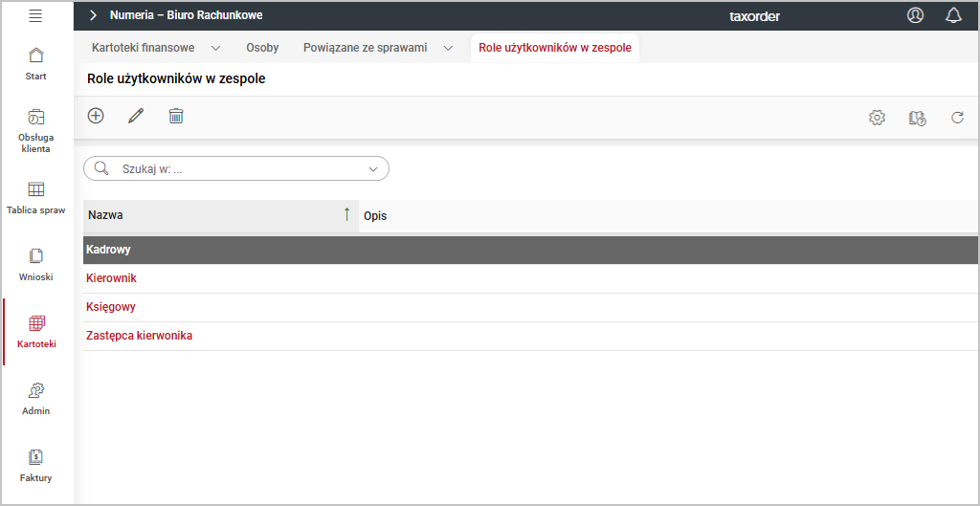This screenshot has height=506, width=980.
Task: Click the trash delete icon
Action: pyautogui.click(x=176, y=116)
